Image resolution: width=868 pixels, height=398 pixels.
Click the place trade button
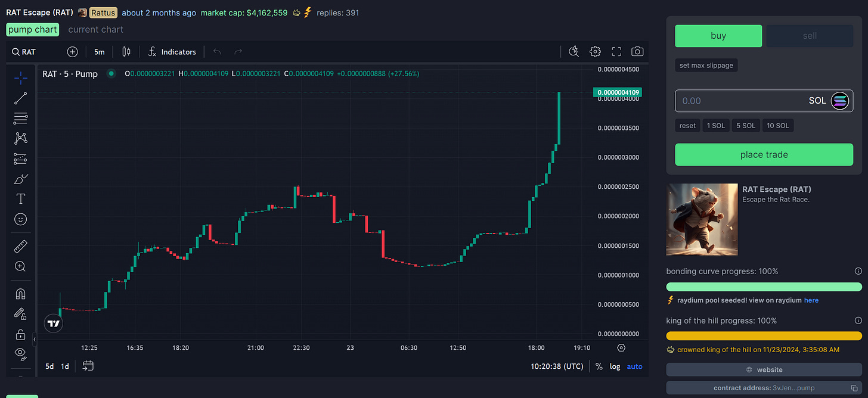764,154
